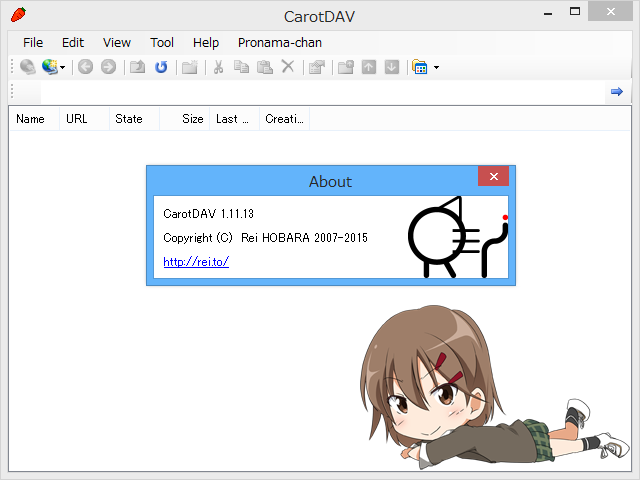The width and height of the screenshot is (640, 480).
Task: Close the About dialog
Action: pyautogui.click(x=493, y=176)
